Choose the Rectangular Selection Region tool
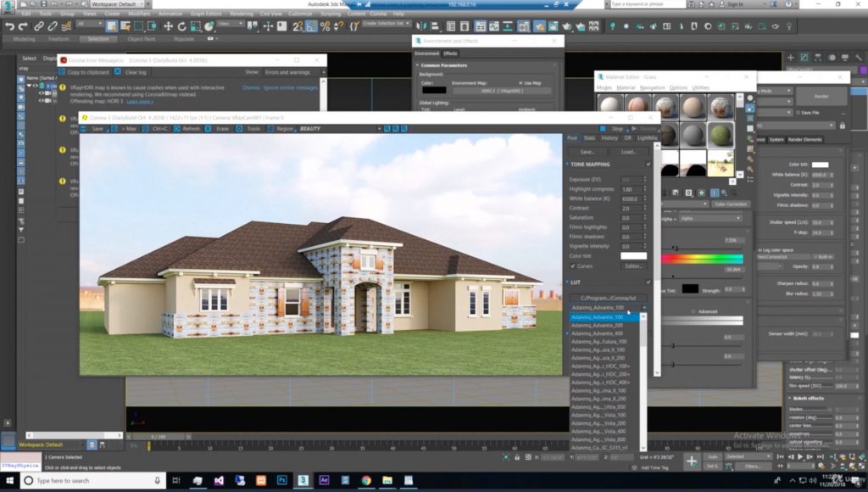 click(139, 26)
